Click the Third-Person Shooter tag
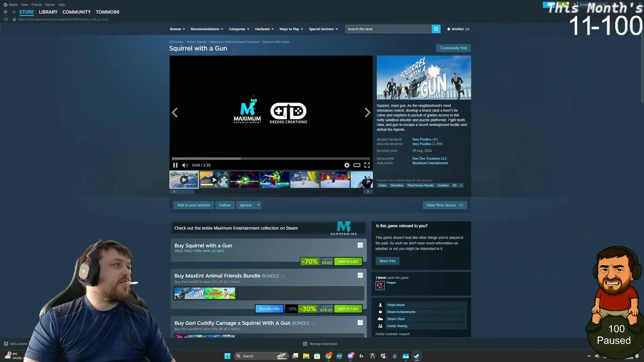This screenshot has height=362, width=644. pyautogui.click(x=420, y=186)
